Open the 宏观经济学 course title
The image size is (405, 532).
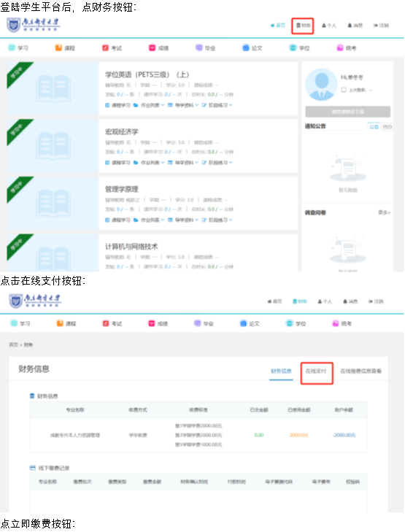point(122,131)
